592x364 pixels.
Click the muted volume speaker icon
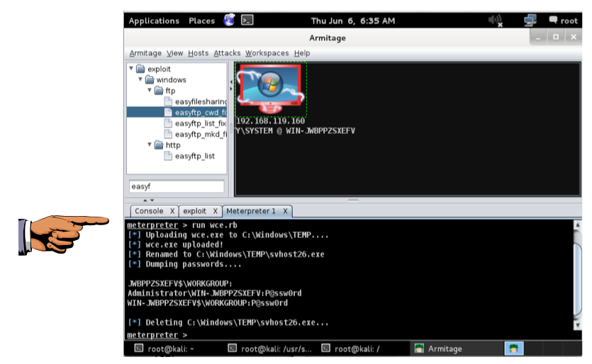tap(495, 21)
